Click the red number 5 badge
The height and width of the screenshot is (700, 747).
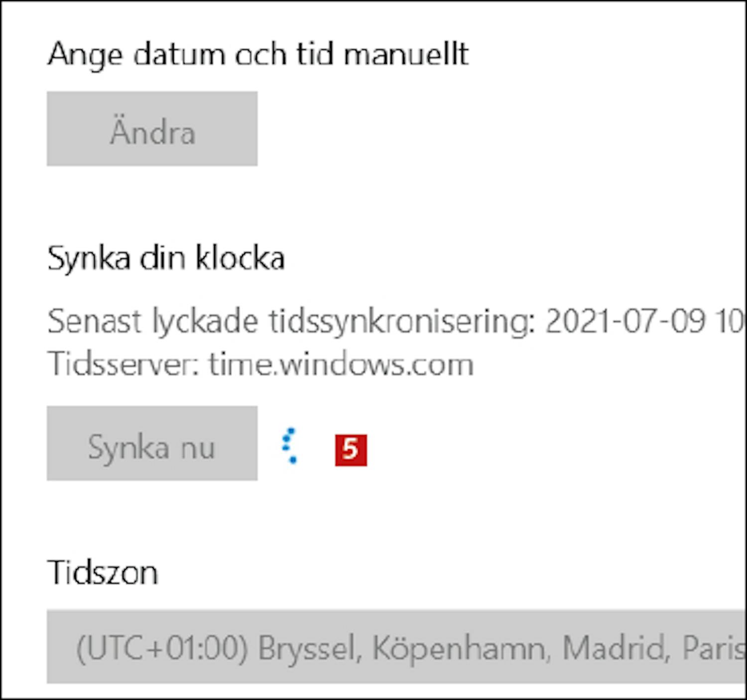(351, 450)
